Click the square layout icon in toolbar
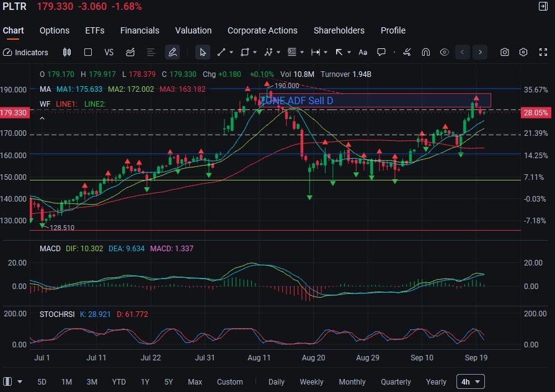 (88, 52)
